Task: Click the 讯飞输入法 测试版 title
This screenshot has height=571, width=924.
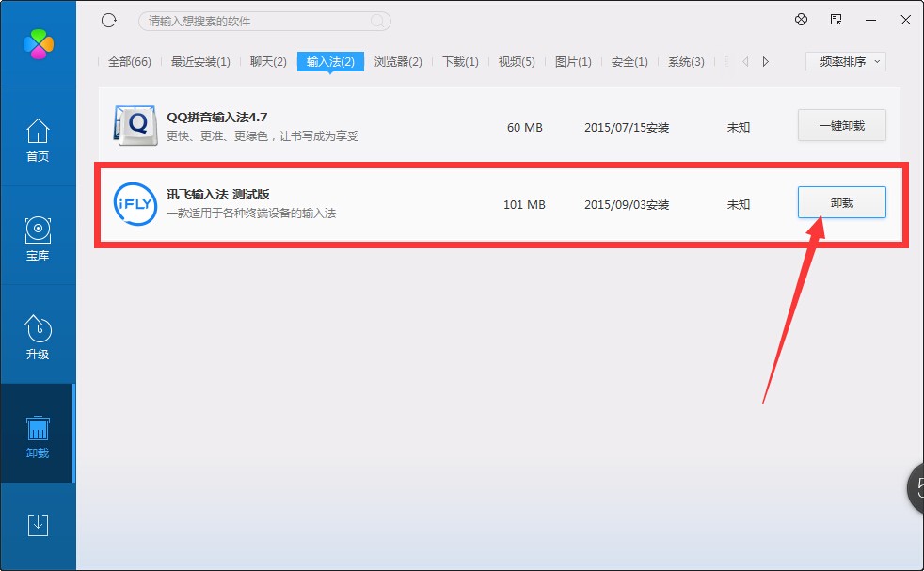Action: [218, 195]
